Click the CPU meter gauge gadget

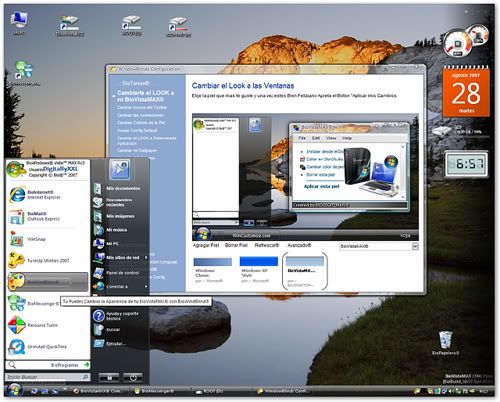(x=459, y=43)
